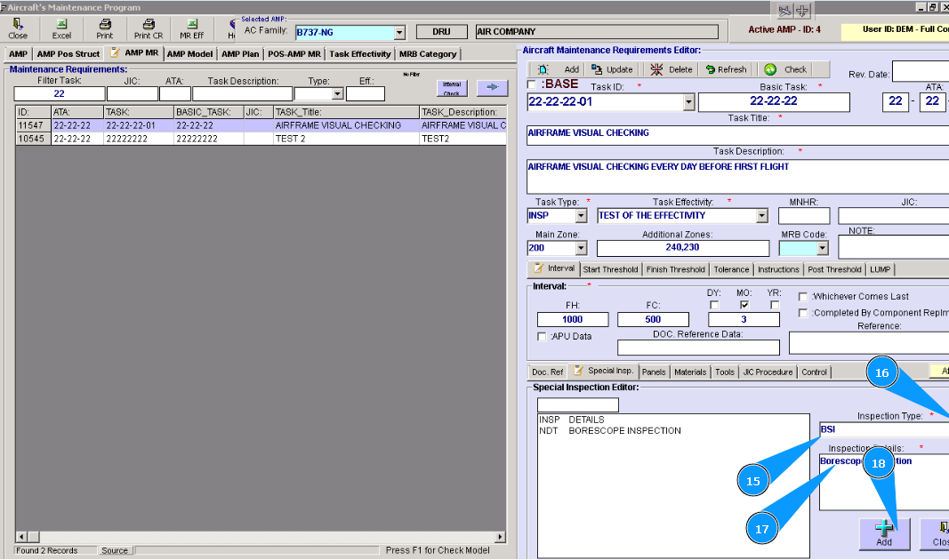This screenshot has width=949, height=560.
Task: Open the Task Effectivity dropdown
Action: (762, 216)
